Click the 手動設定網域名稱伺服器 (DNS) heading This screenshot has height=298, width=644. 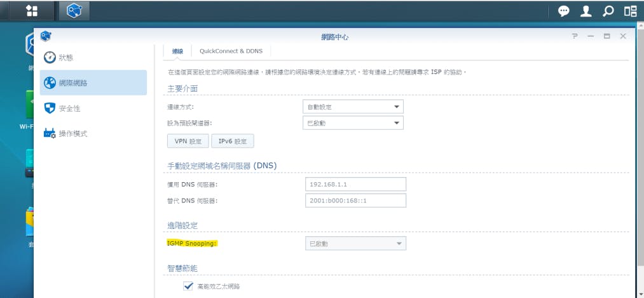click(222, 166)
